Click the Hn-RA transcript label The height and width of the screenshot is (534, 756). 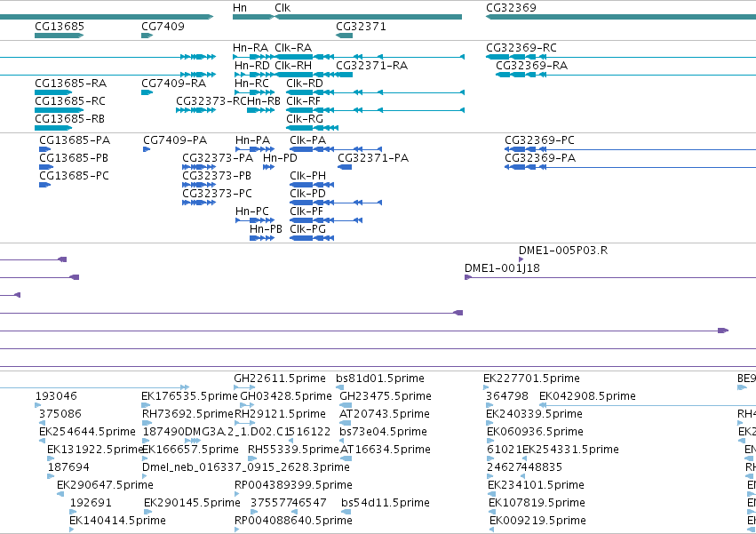click(x=251, y=48)
